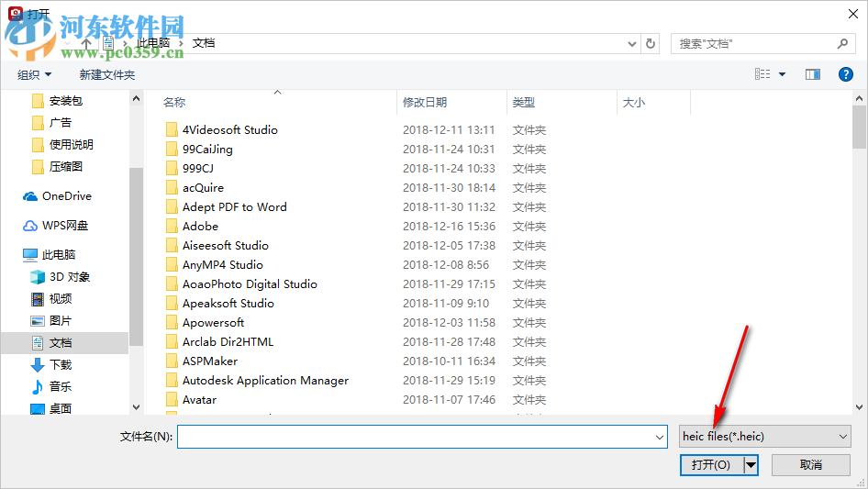Select the Arclab Dir2HTML folder

tap(228, 341)
